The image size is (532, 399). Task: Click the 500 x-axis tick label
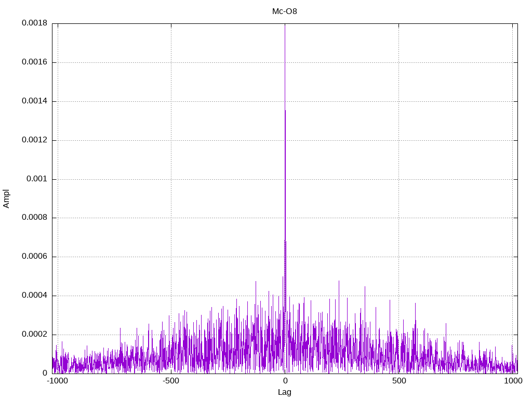click(399, 381)
